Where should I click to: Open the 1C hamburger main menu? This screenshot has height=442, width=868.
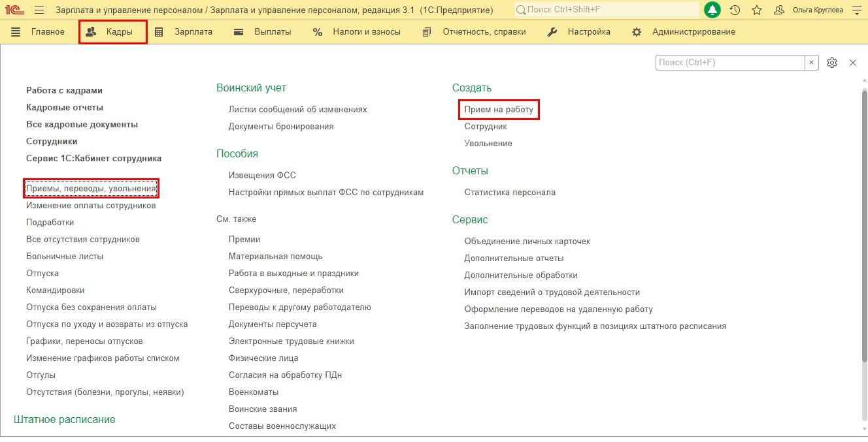coord(39,10)
